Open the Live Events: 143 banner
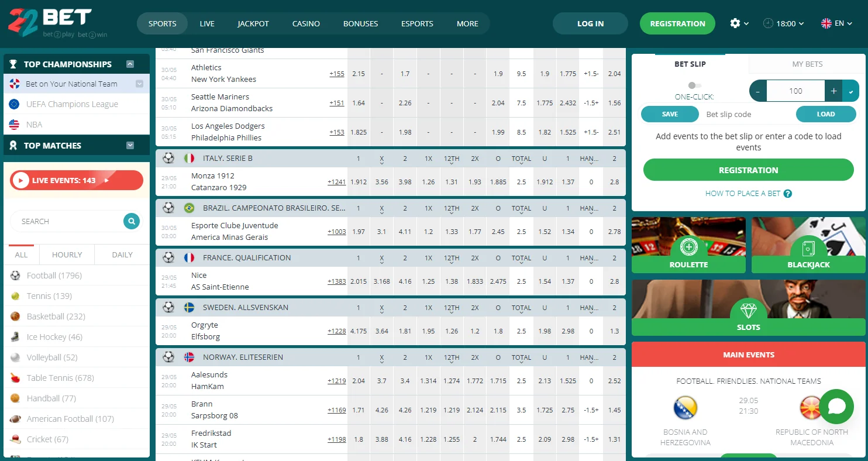 tap(77, 180)
